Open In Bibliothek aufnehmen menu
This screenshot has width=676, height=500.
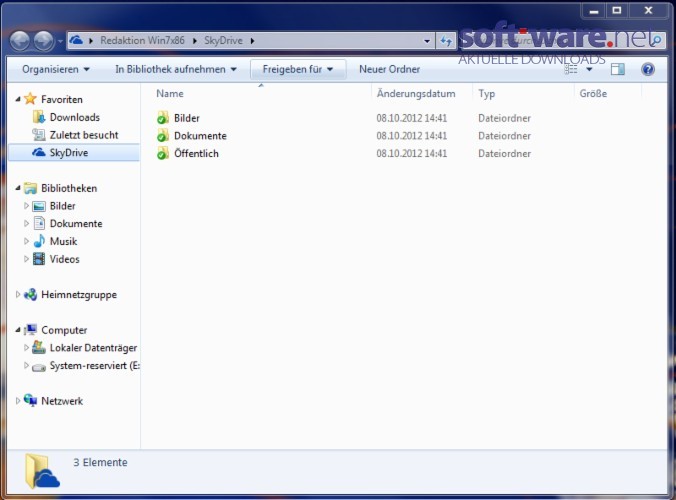pos(176,69)
